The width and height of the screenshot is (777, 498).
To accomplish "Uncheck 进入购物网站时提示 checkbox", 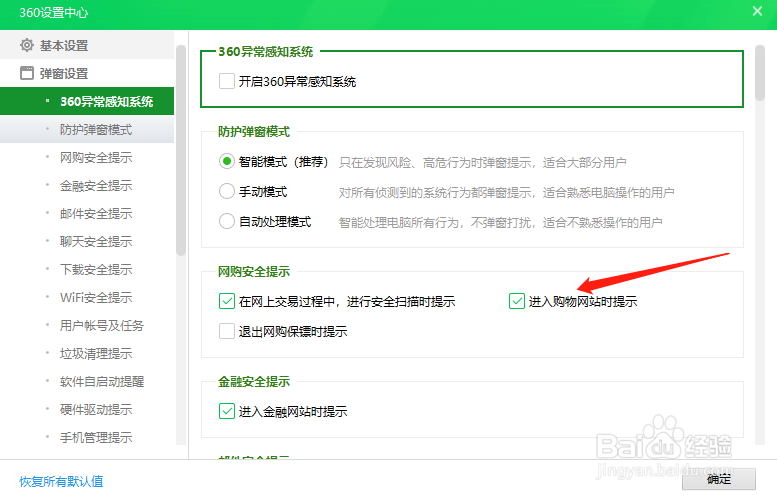I will [517, 301].
